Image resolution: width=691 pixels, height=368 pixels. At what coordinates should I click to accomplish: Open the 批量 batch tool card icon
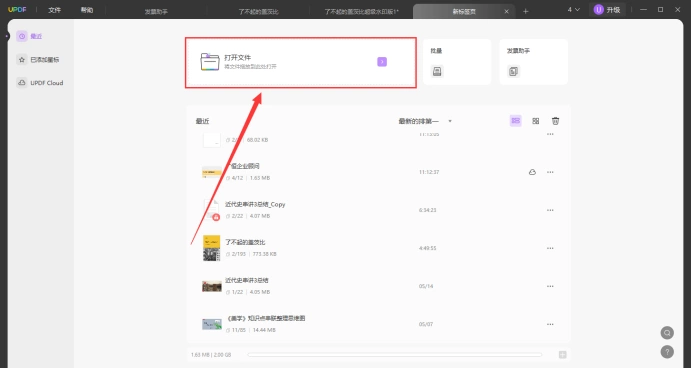click(437, 71)
